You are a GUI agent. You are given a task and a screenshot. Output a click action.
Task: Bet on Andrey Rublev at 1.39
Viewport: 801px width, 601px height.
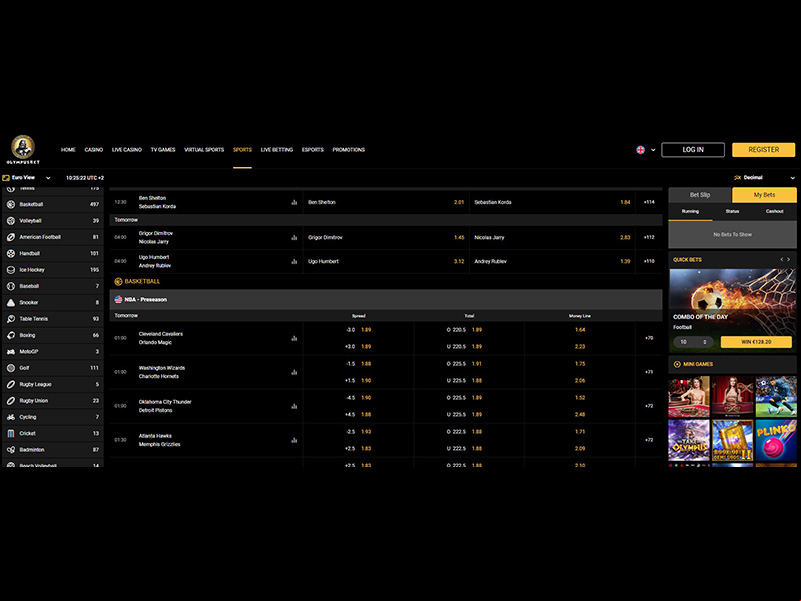coord(552,262)
